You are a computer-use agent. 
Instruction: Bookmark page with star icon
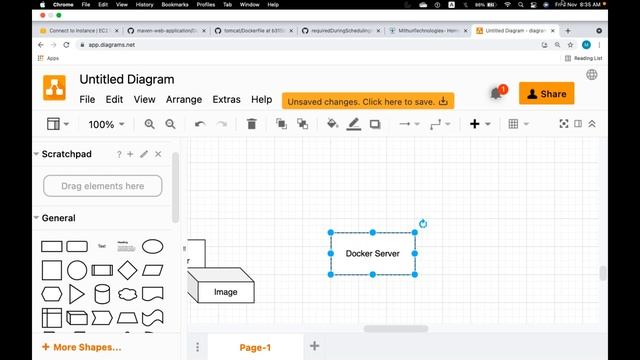pos(571,45)
